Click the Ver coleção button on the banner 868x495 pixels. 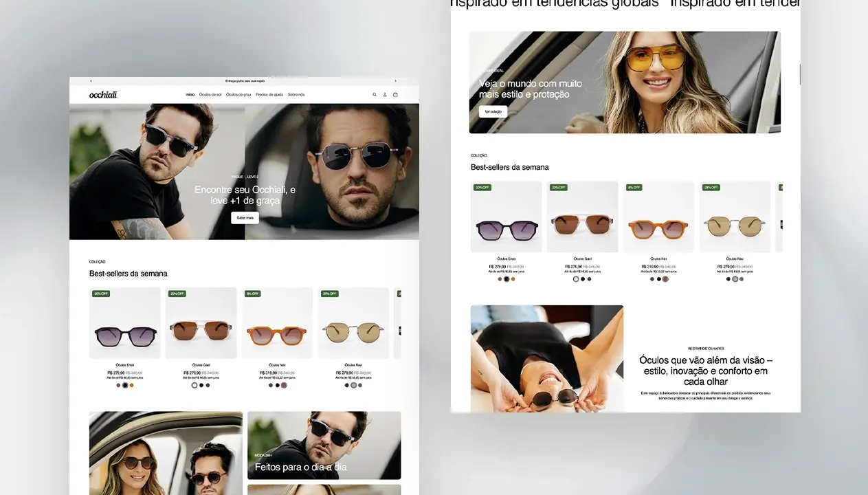click(493, 111)
